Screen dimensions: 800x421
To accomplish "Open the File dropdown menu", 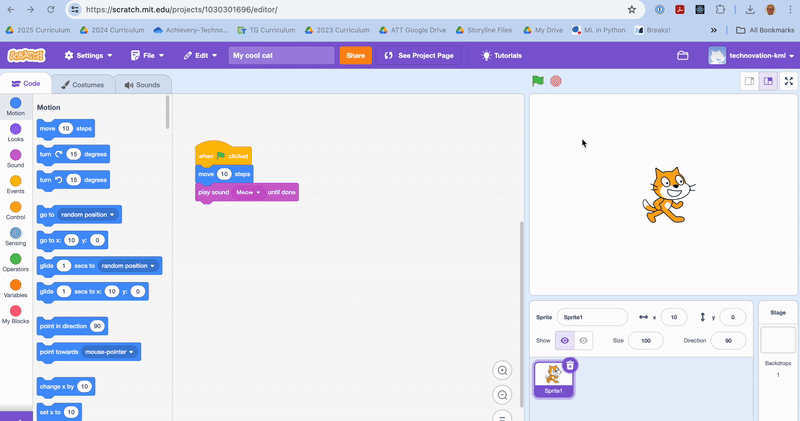I will tap(147, 56).
